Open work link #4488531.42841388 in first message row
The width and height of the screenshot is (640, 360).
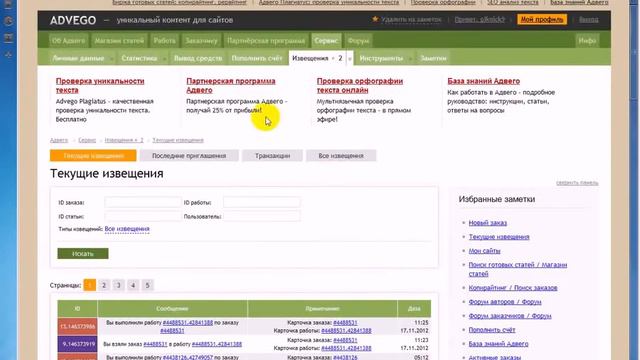pyautogui.click(x=188, y=322)
